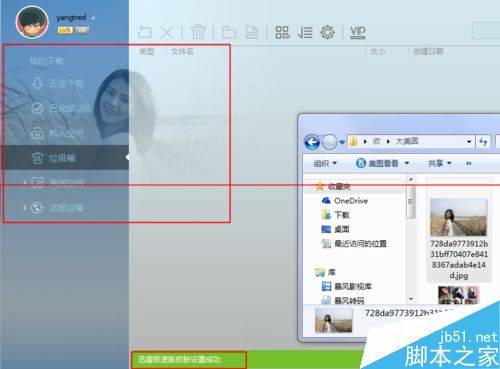Open 桌面 in Explorer navigation pane

click(x=342, y=229)
